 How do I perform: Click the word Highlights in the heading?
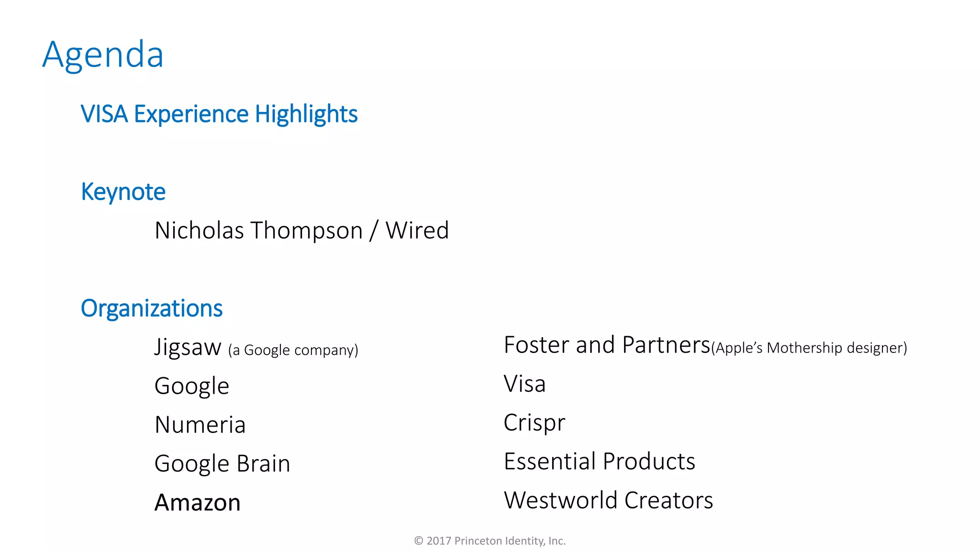[x=306, y=114]
